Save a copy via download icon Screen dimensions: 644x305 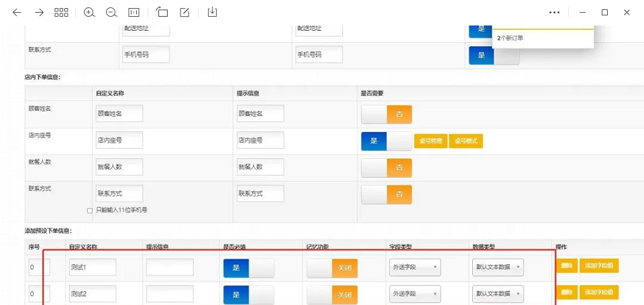[x=212, y=12]
